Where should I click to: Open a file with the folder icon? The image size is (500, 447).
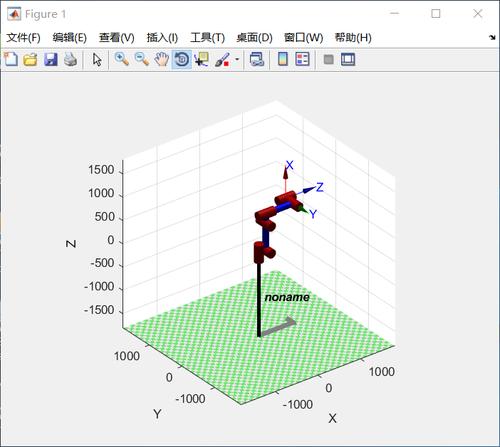pyautogui.click(x=30, y=60)
